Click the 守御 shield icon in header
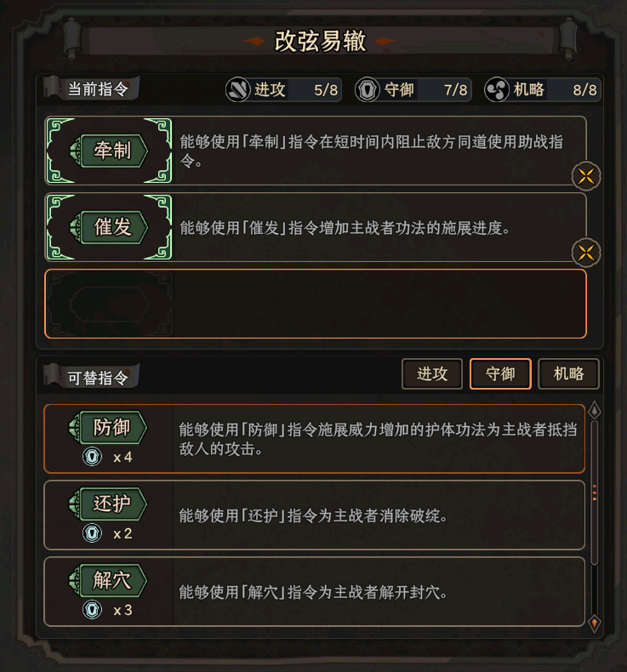Screen dimensions: 627x672 pyautogui.click(x=368, y=89)
